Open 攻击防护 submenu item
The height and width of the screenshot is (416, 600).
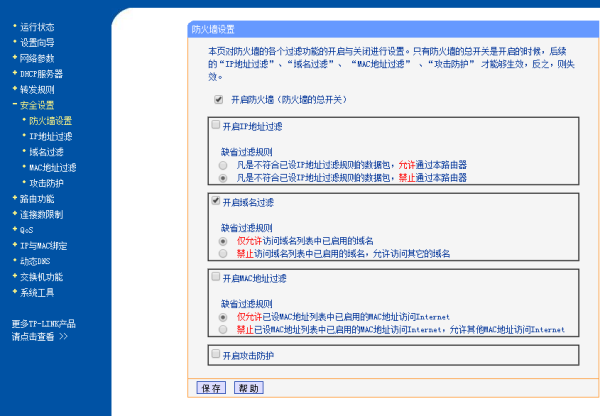click(46, 183)
